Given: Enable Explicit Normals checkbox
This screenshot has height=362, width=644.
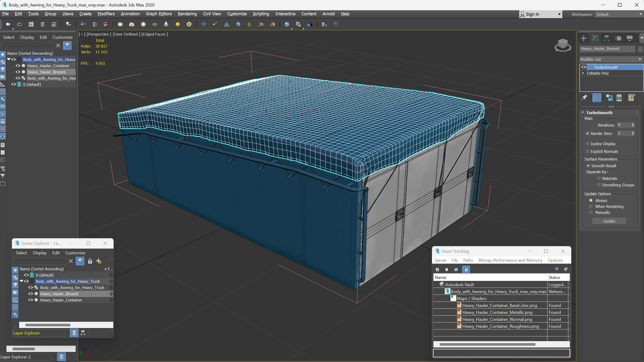Looking at the screenshot, I should tap(587, 151).
